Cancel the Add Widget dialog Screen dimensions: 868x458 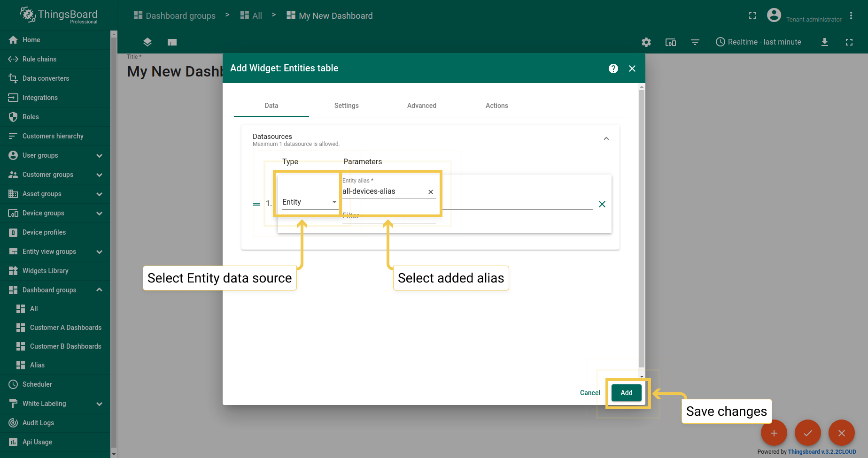click(x=590, y=393)
